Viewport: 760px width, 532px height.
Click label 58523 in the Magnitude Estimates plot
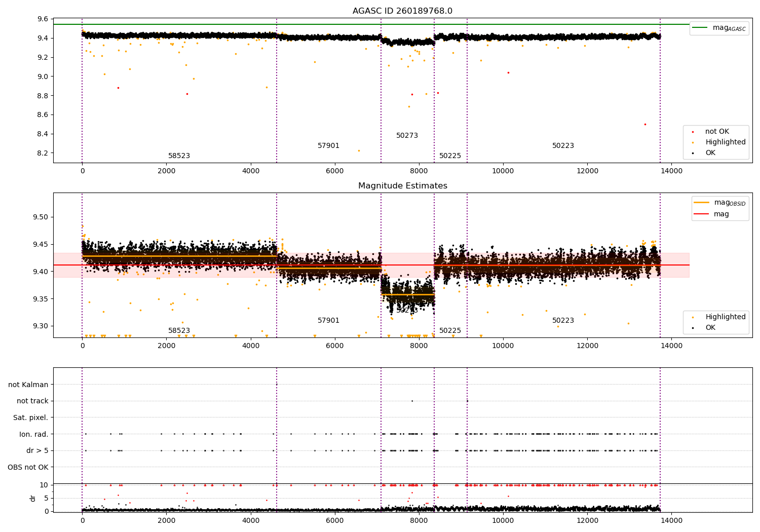pos(179,331)
